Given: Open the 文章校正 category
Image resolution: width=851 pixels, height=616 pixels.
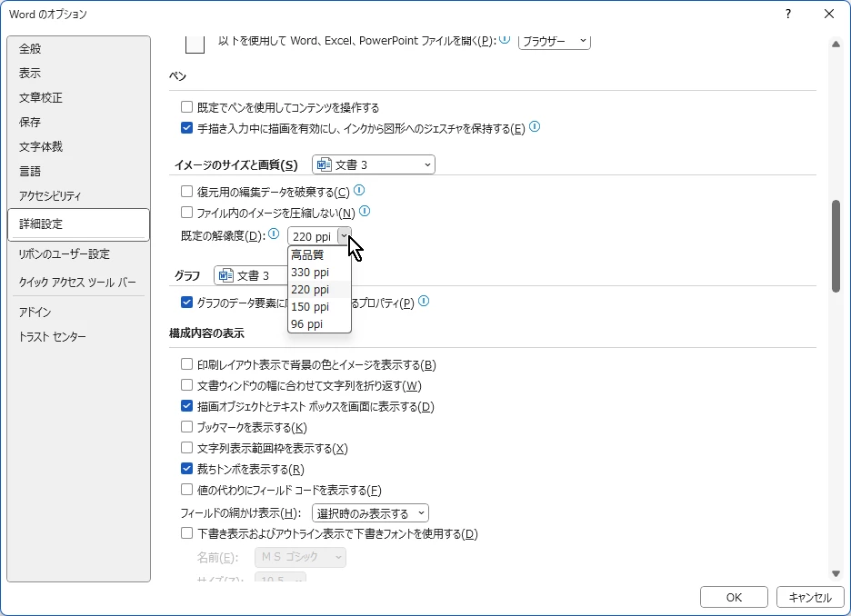Looking at the screenshot, I should [79, 97].
